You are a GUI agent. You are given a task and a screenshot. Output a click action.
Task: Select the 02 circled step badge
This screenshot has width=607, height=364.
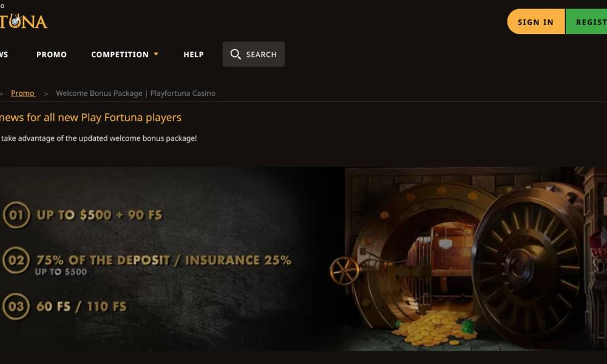click(16, 260)
